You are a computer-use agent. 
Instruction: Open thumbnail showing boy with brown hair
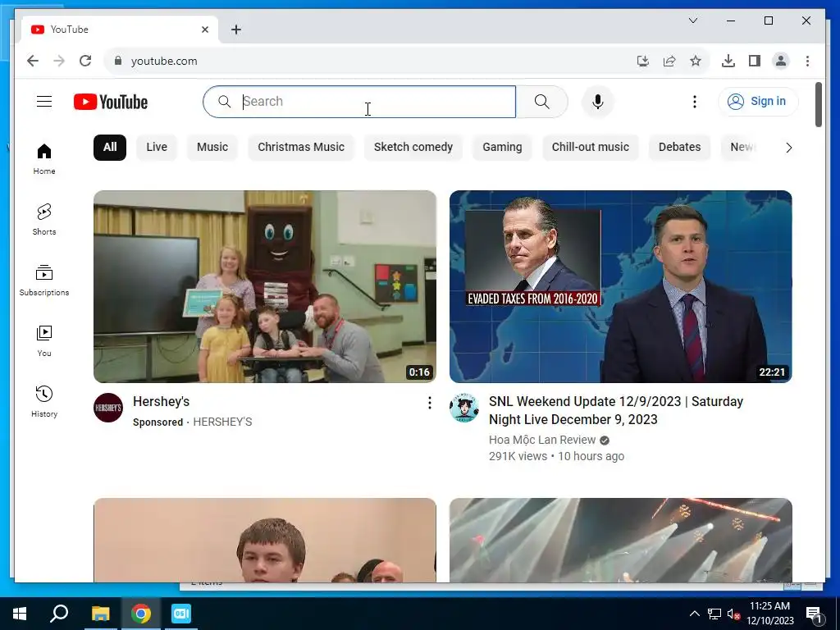point(265,540)
